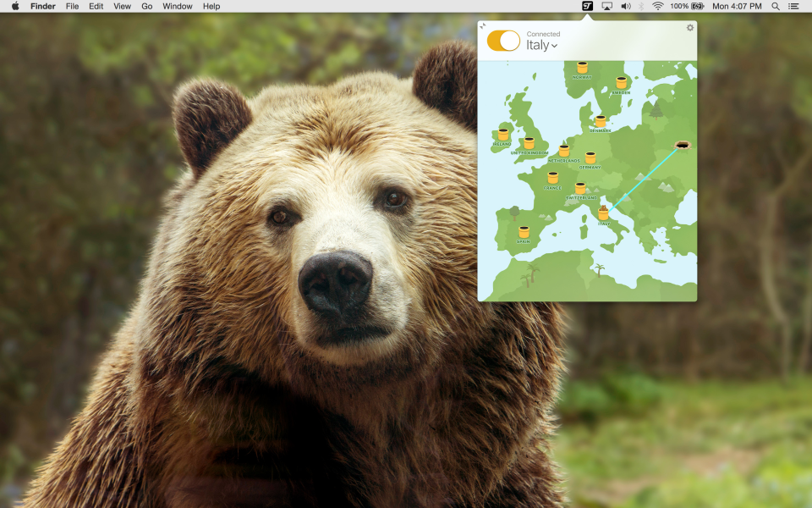Click the tunnel exit hole right of the map
Screen dimensions: 812x508
(x=682, y=146)
